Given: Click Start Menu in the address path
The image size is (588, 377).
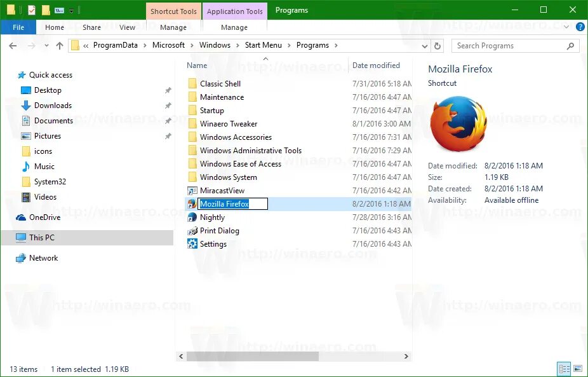Looking at the screenshot, I should pyautogui.click(x=264, y=45).
